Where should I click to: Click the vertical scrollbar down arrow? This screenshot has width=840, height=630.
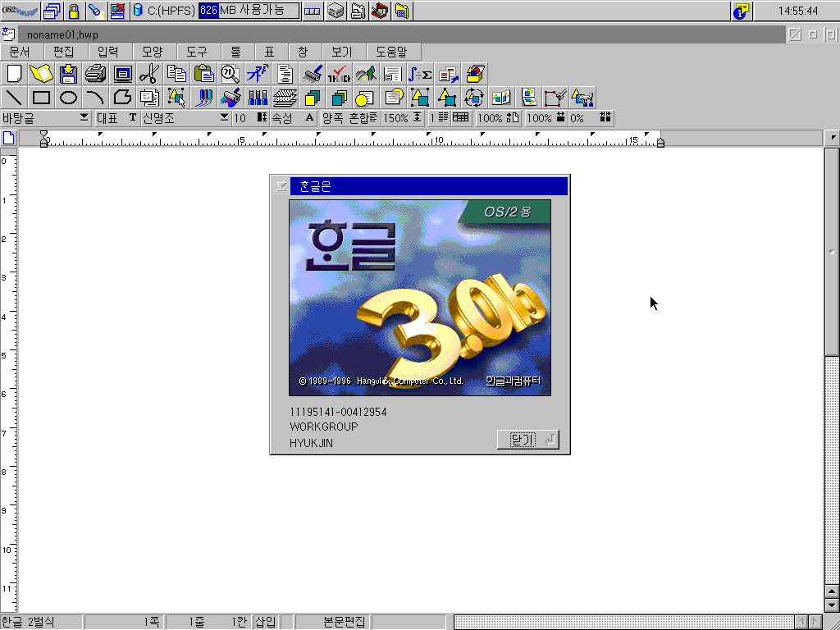(832, 605)
